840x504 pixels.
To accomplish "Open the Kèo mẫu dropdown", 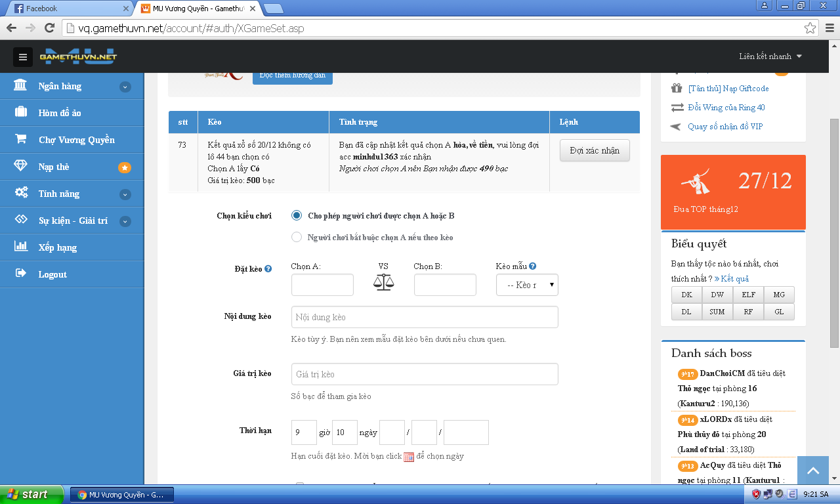I will point(527,285).
